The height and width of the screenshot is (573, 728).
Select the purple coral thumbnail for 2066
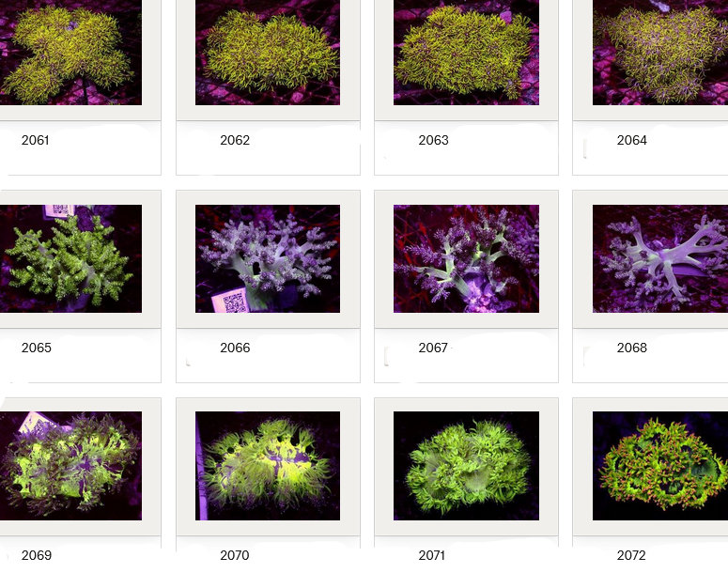pyautogui.click(x=268, y=258)
